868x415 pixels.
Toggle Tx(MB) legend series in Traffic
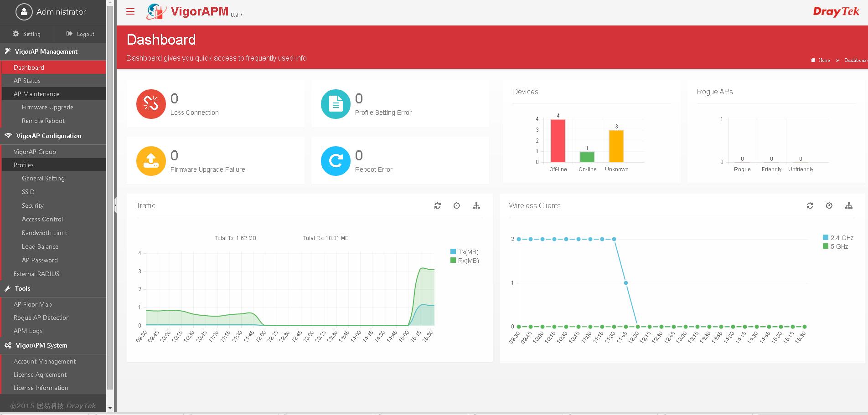(x=465, y=252)
